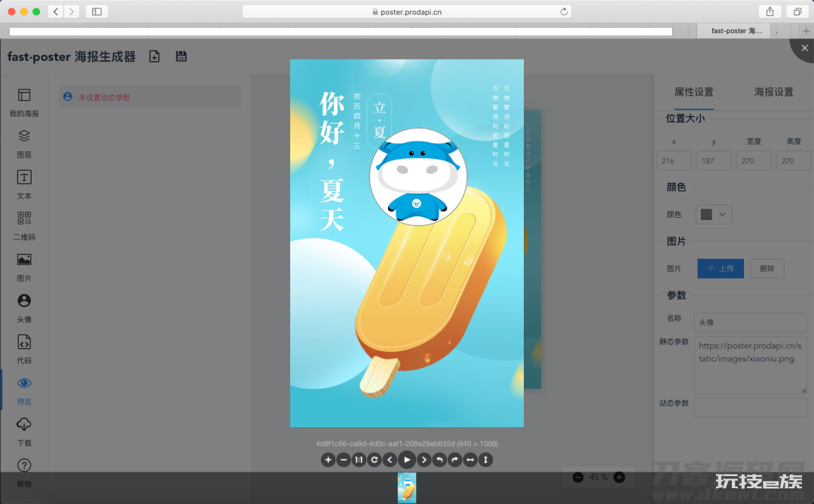Click the x position field
The image size is (814, 504).
pos(674,160)
